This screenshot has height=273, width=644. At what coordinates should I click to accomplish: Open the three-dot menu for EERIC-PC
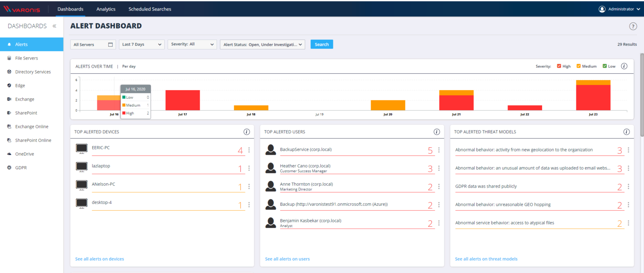tap(249, 150)
